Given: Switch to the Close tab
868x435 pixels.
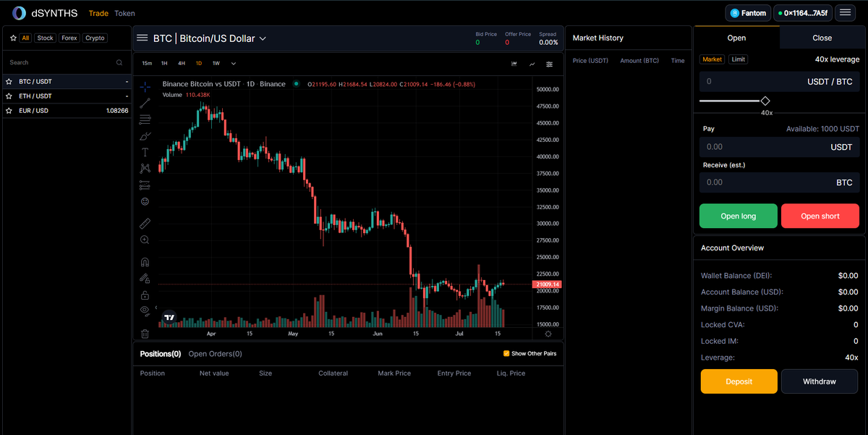Looking at the screenshot, I should point(822,38).
